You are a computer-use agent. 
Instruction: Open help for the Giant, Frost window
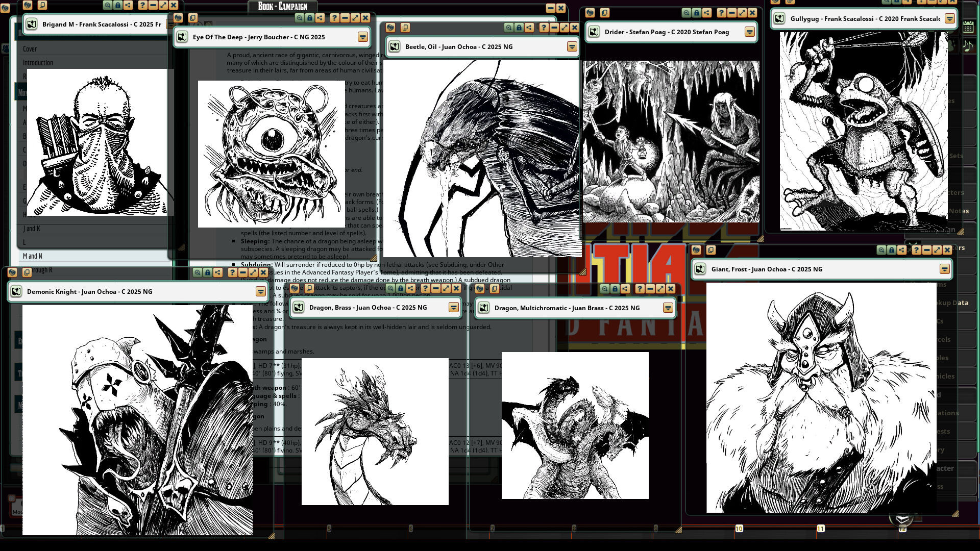pyautogui.click(x=916, y=250)
